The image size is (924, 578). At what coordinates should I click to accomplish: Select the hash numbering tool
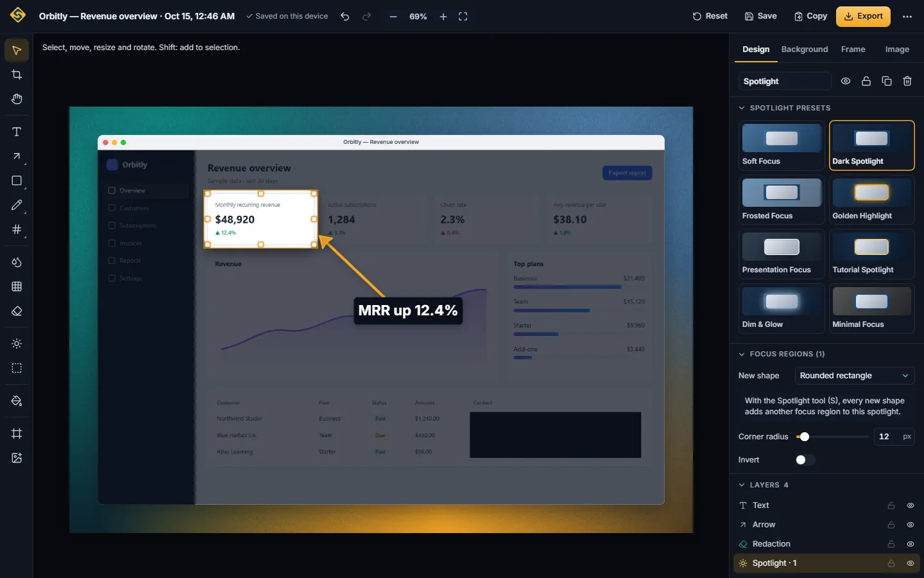point(17,229)
